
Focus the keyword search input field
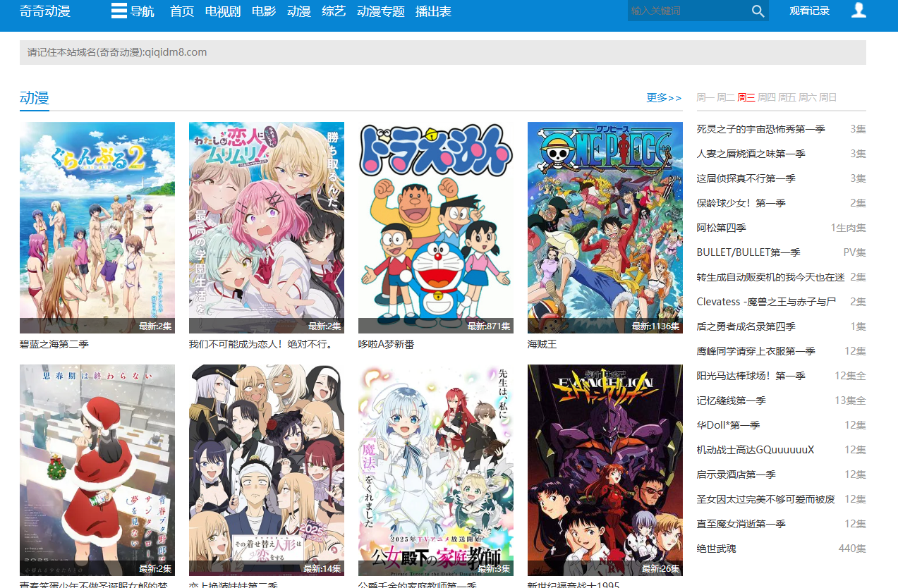(x=688, y=11)
